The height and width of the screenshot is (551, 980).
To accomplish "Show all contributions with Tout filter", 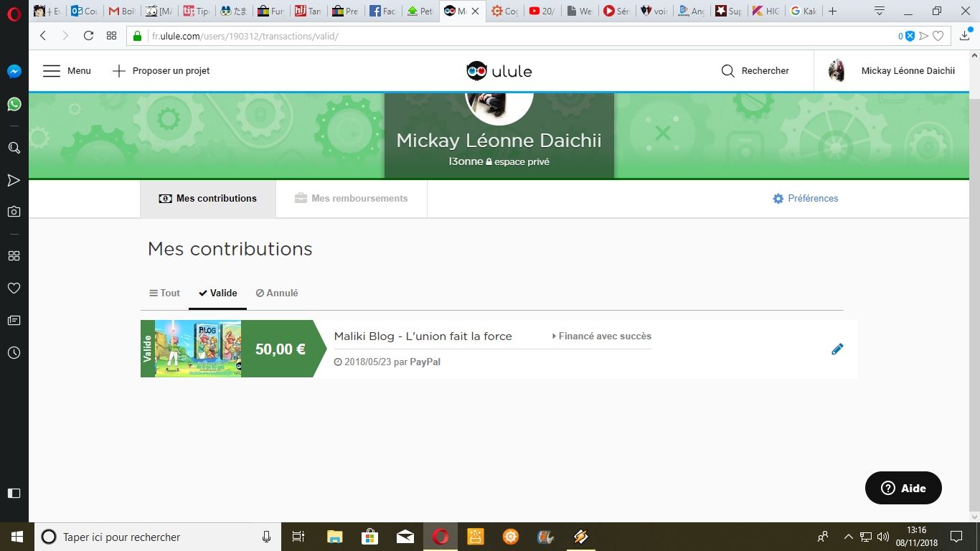I will (x=164, y=293).
